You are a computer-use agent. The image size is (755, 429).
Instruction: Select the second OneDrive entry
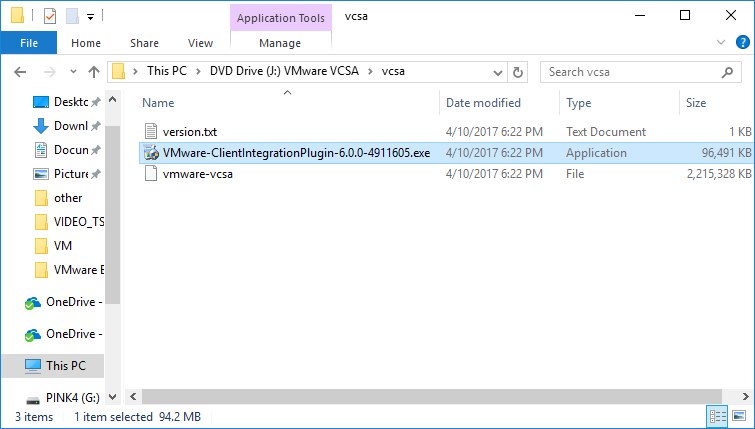point(63,334)
